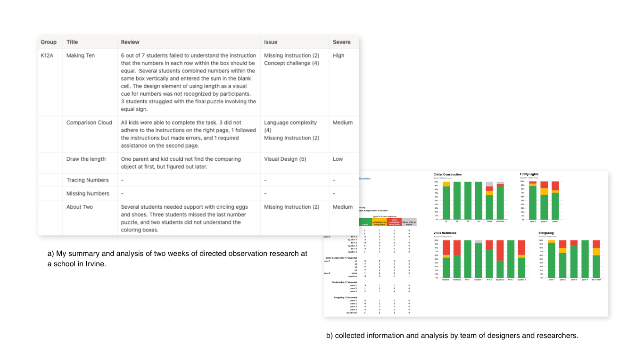Select 'Stargazing (15 students)' spreadsheet heading
Viewport: 644px width, 362px height.
click(346, 297)
